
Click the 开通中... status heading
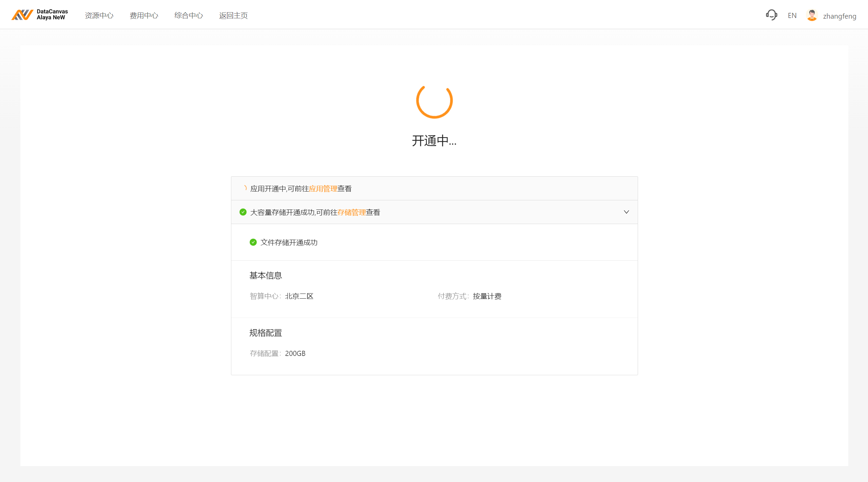(434, 141)
